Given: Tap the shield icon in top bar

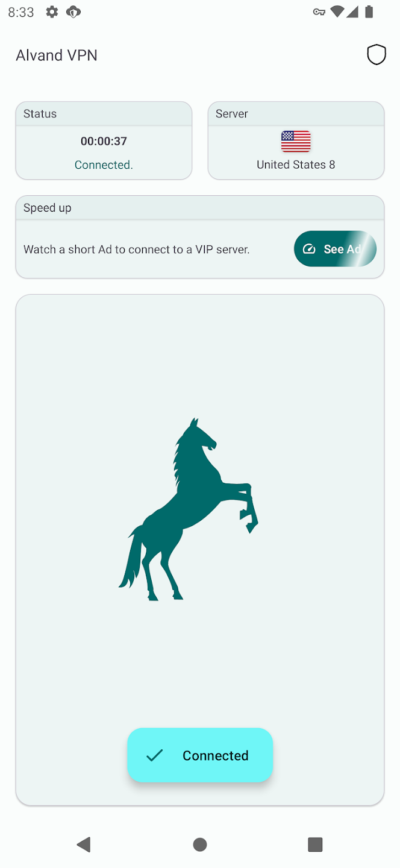Looking at the screenshot, I should click(377, 55).
